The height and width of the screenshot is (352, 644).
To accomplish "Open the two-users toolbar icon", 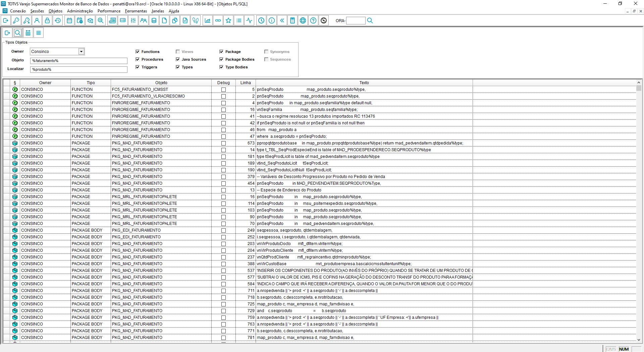I will coord(144,20).
